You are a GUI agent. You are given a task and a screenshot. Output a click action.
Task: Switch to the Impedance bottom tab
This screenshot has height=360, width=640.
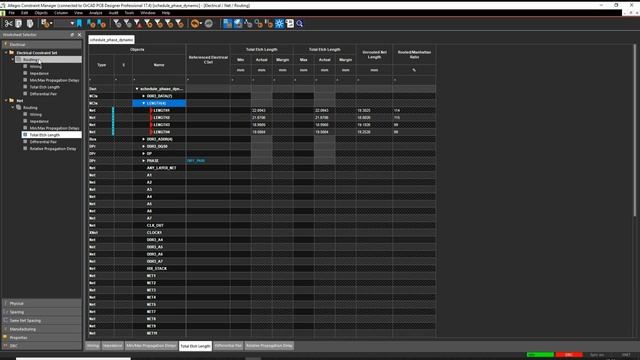pyautogui.click(x=112, y=346)
